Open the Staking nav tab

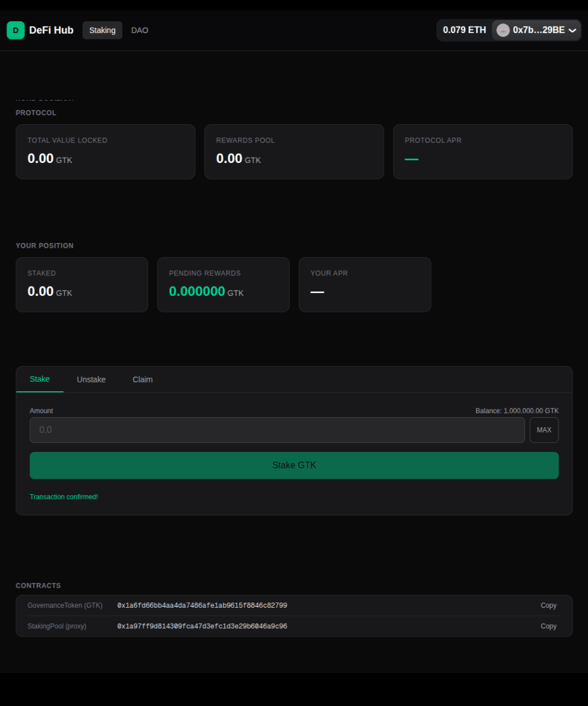(x=102, y=30)
